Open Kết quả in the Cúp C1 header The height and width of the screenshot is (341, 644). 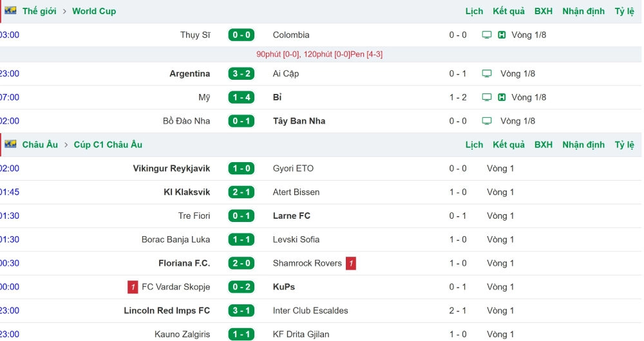(509, 145)
